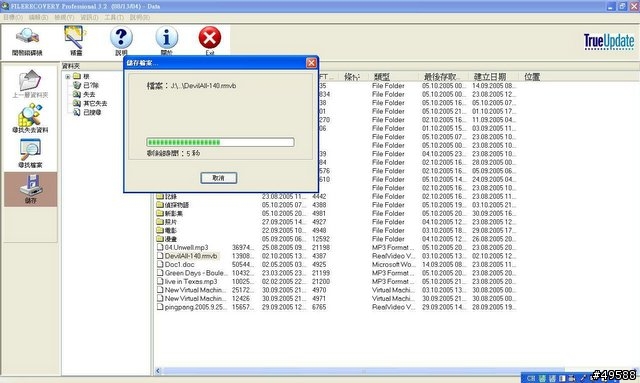The width and height of the screenshot is (640, 383).
Task: Click the Find Files sidebar icon
Action: click(x=30, y=154)
